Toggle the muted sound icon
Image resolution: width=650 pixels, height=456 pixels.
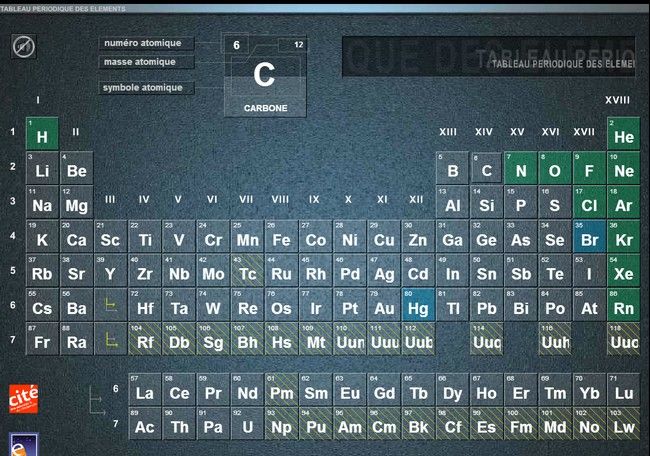[24, 47]
